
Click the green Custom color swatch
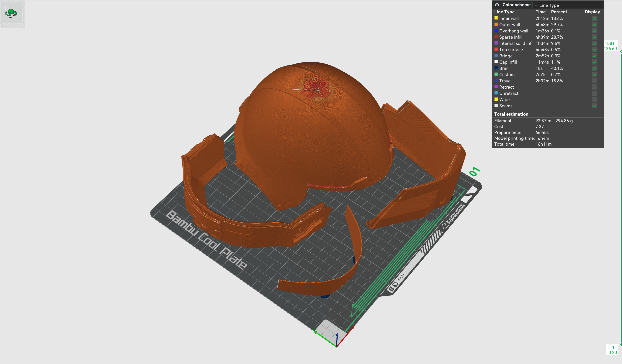coord(496,74)
